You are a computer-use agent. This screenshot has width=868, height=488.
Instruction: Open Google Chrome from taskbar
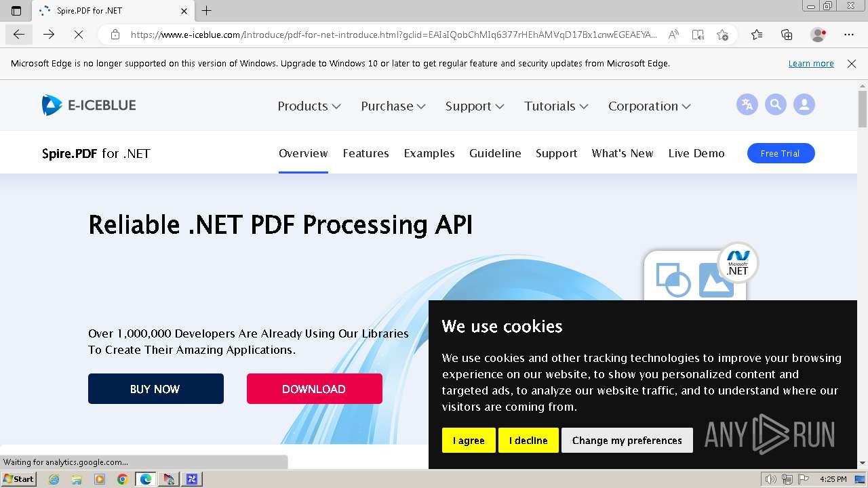[122, 479]
